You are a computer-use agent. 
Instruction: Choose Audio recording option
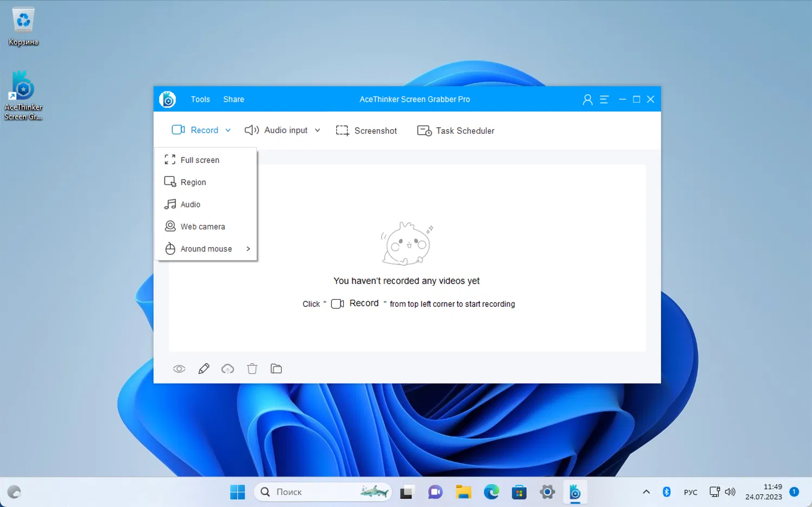coord(206,205)
